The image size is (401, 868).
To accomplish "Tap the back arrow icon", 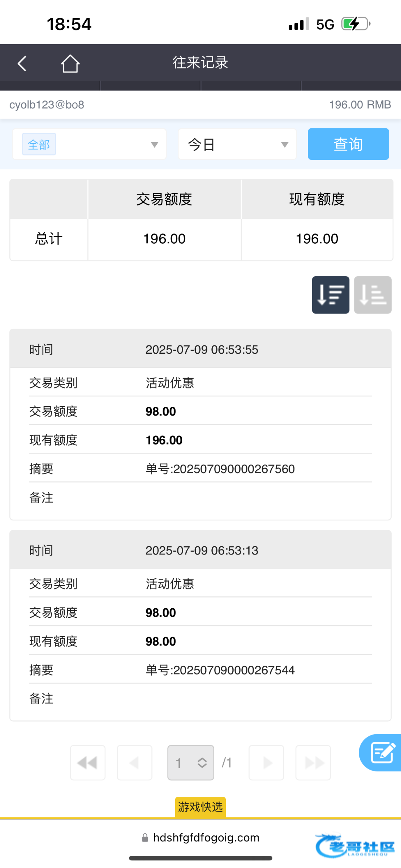I will click(x=22, y=64).
